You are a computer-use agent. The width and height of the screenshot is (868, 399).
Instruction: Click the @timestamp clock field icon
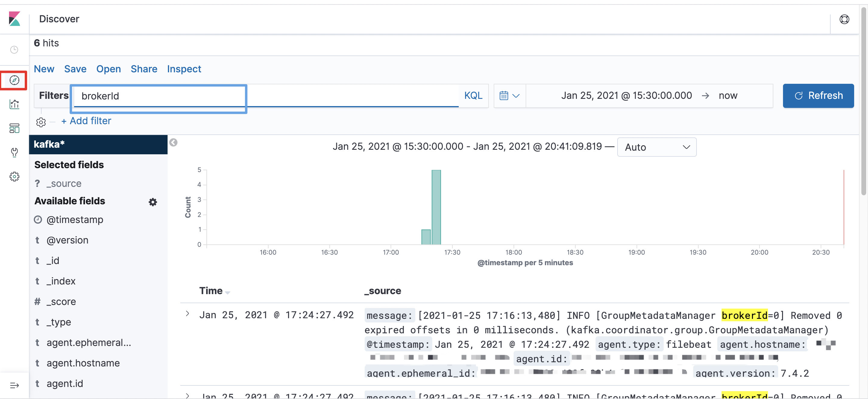pyautogui.click(x=38, y=220)
